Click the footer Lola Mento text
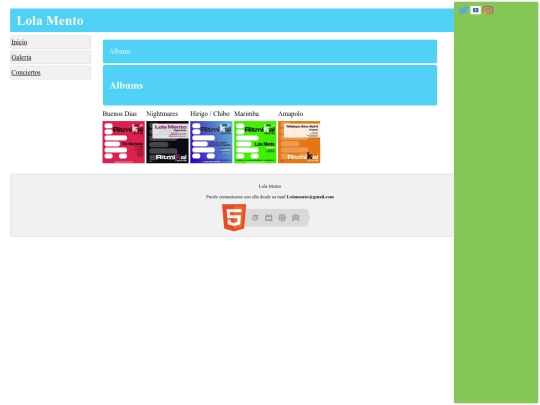 (x=270, y=186)
